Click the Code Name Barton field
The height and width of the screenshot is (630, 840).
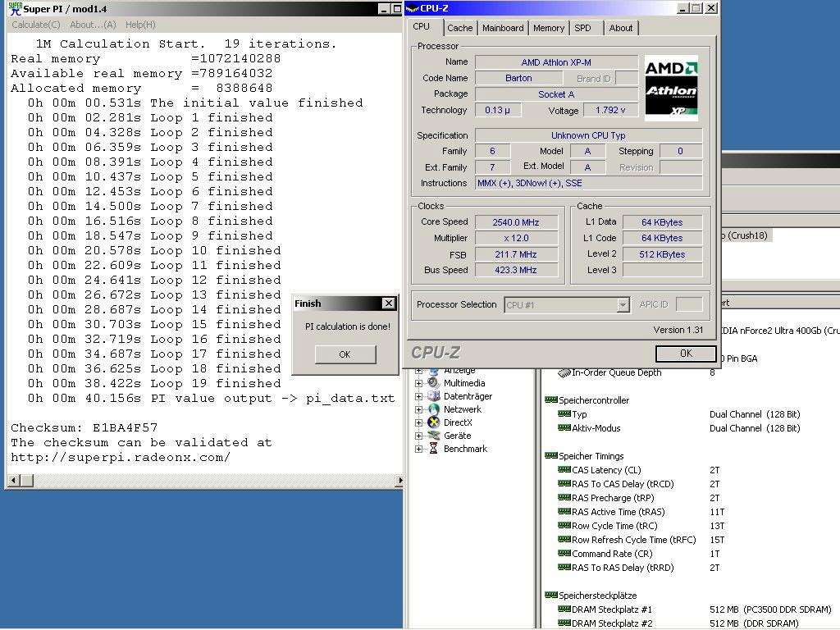coord(518,78)
